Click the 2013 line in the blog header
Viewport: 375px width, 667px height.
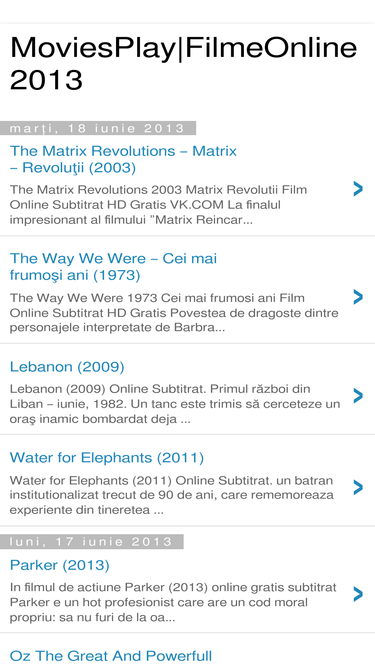point(46,79)
